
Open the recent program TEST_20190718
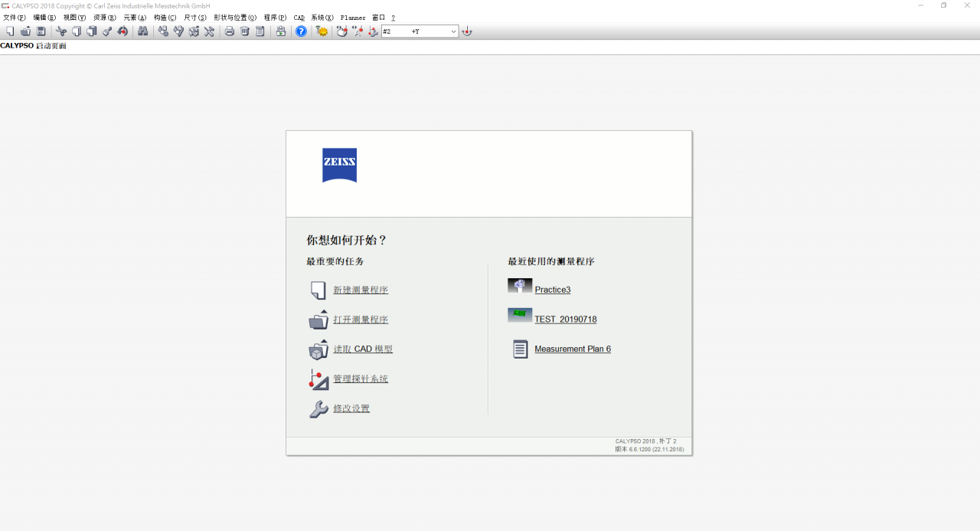point(566,320)
